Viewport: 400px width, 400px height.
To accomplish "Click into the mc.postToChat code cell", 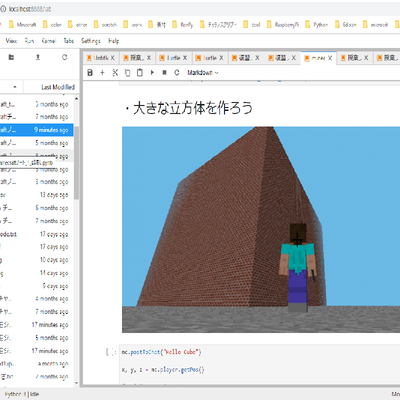I will (260, 365).
